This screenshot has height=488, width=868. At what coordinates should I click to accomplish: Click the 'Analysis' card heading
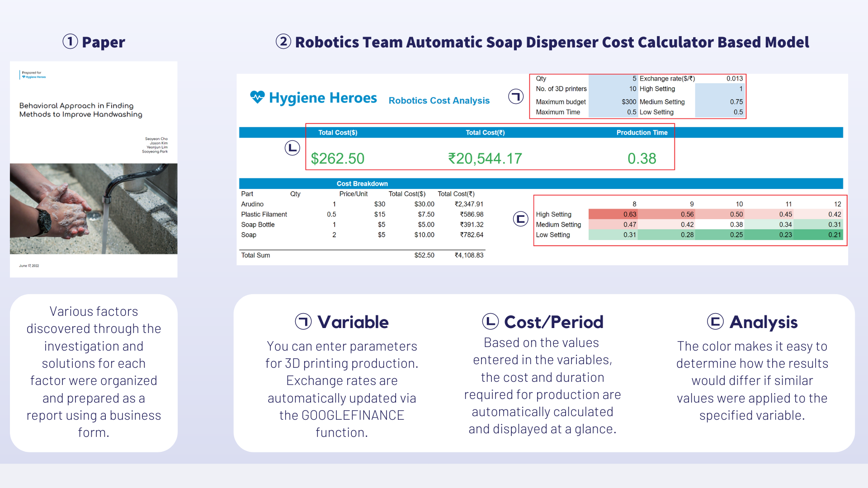tap(764, 322)
